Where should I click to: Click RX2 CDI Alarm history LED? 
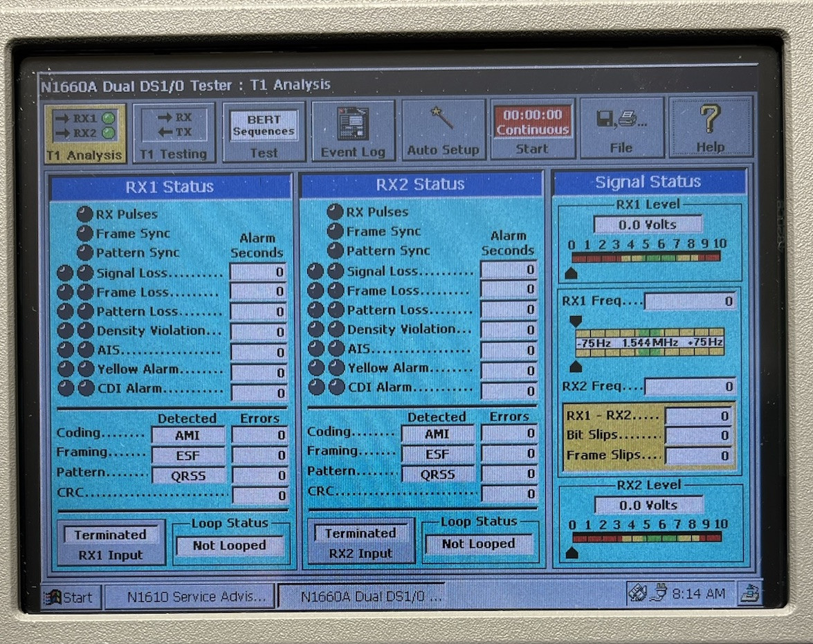pyautogui.click(x=316, y=387)
